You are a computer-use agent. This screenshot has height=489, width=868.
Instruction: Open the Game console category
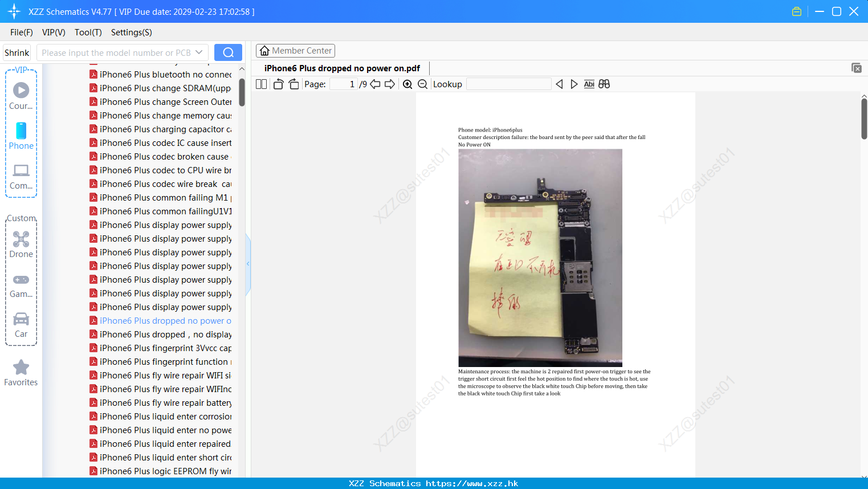click(x=21, y=286)
